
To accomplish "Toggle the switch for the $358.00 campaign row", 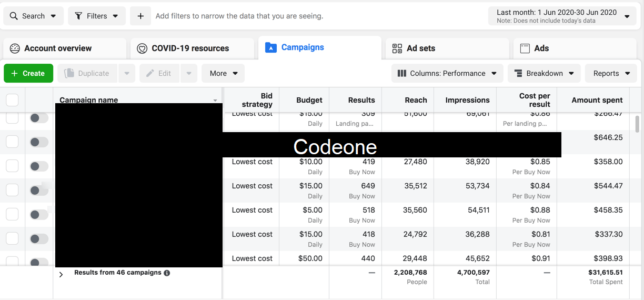I will tap(39, 166).
